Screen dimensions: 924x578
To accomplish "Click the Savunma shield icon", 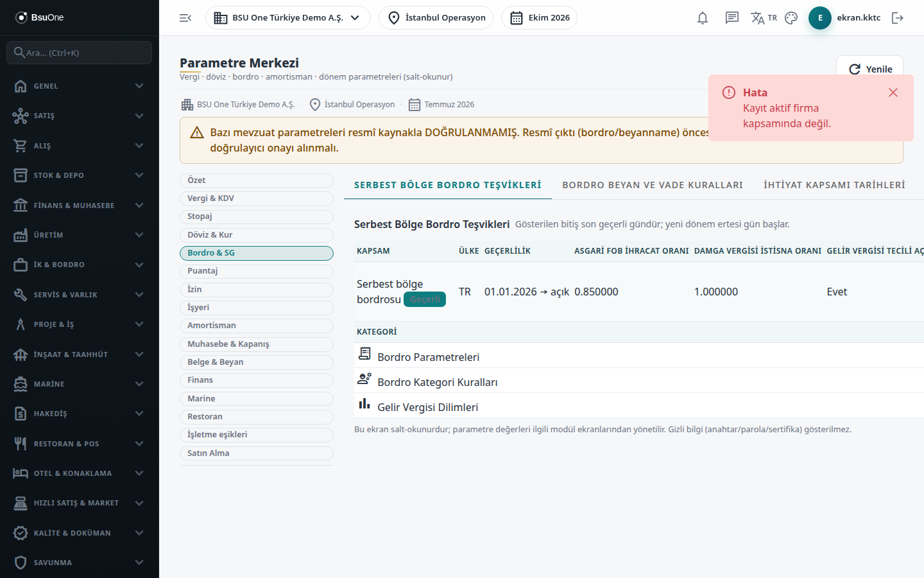I will tap(21, 563).
